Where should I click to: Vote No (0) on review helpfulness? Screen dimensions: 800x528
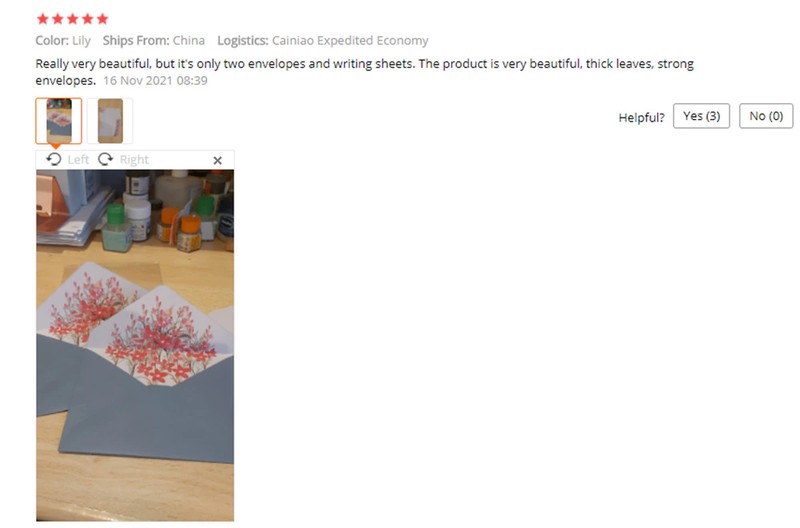tap(766, 116)
